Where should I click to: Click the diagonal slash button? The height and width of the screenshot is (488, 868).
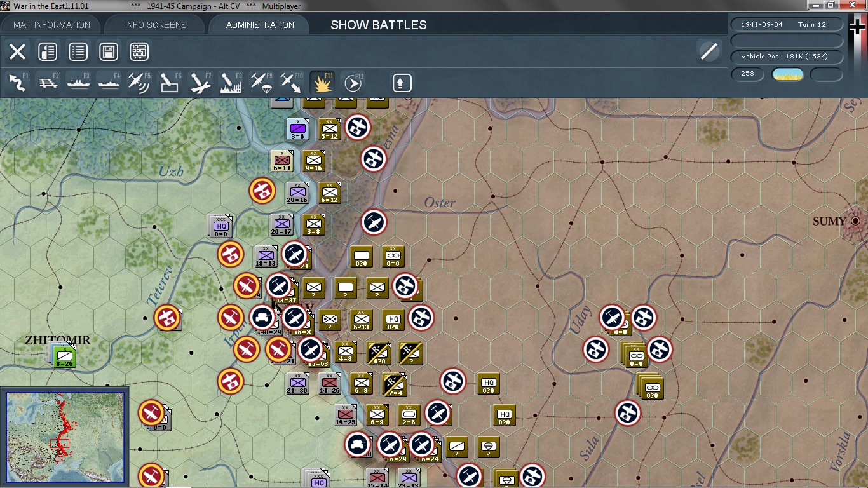coord(709,51)
